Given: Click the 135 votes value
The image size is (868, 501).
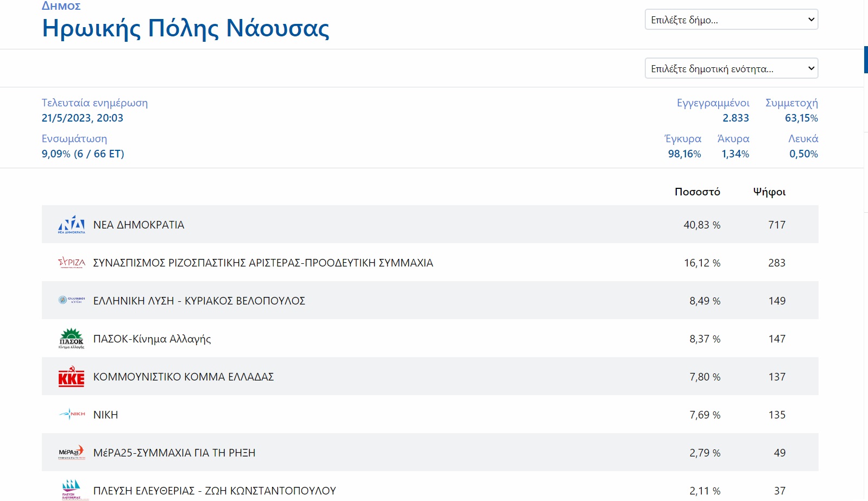Looking at the screenshot, I should [777, 415].
